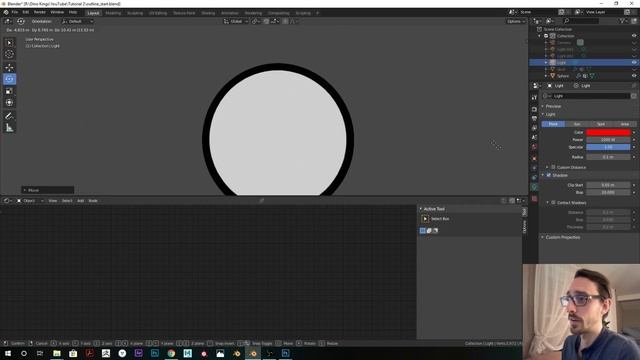Set light type to Area
Viewport: 640px width, 360px height.
pos(624,124)
